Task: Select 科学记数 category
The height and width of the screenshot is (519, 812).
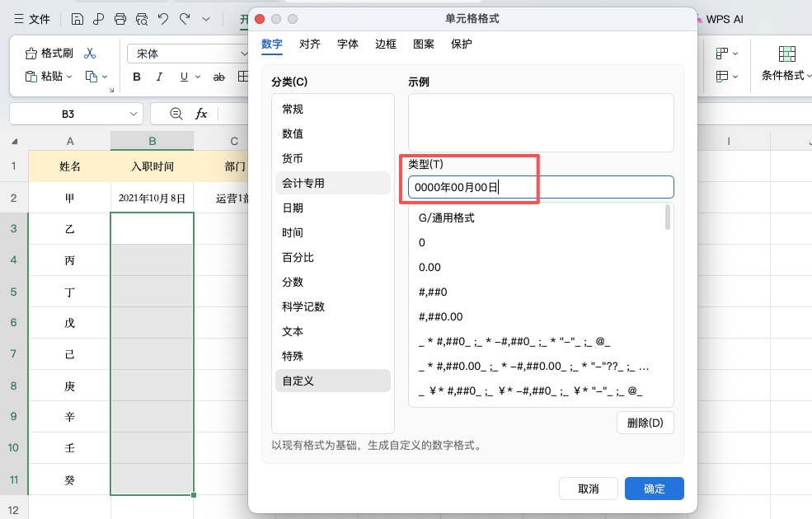Action: click(333, 306)
